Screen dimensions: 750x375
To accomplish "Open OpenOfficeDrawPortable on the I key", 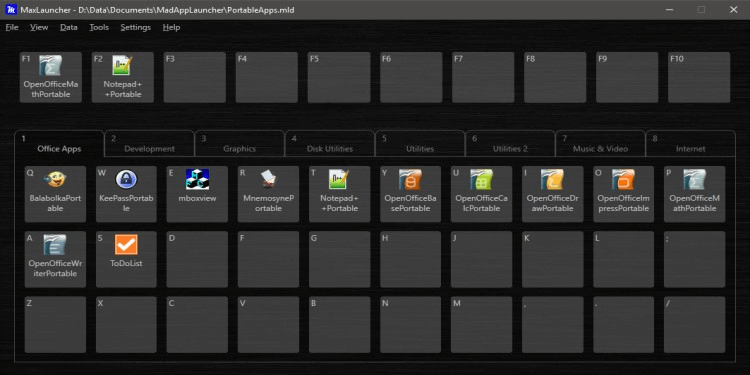I will (x=552, y=194).
